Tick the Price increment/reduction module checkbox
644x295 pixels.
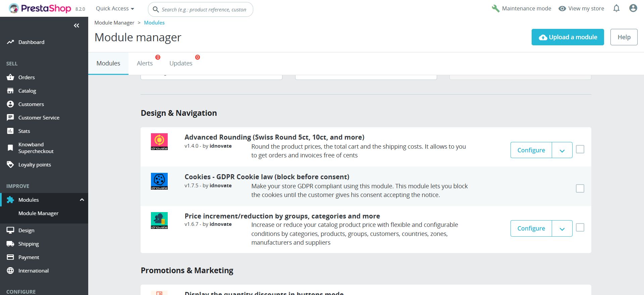pos(580,228)
